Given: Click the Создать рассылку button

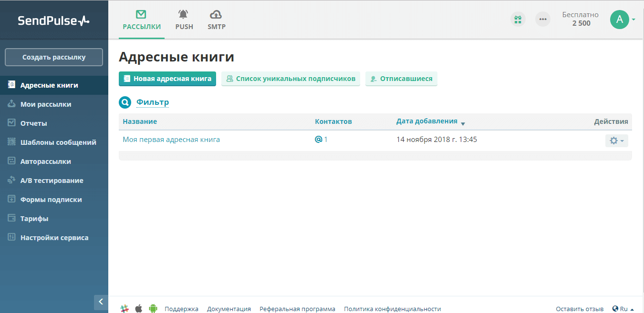Looking at the screenshot, I should (54, 57).
